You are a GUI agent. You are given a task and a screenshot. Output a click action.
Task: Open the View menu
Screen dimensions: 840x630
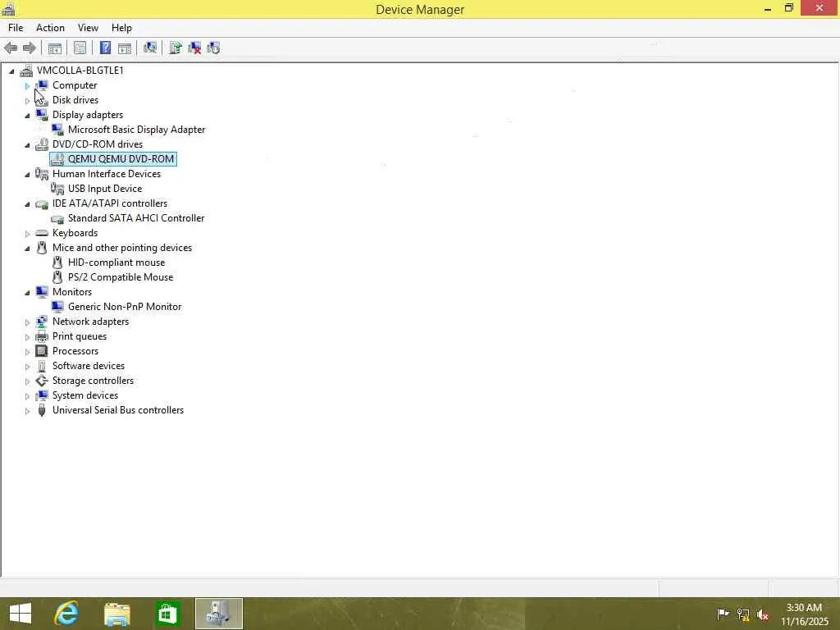coord(88,28)
